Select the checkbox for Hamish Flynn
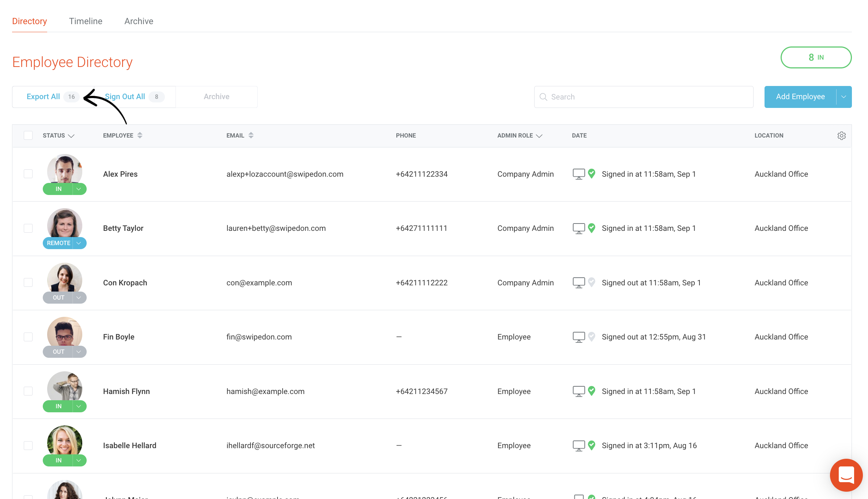The width and height of the screenshot is (868, 499). point(28,391)
